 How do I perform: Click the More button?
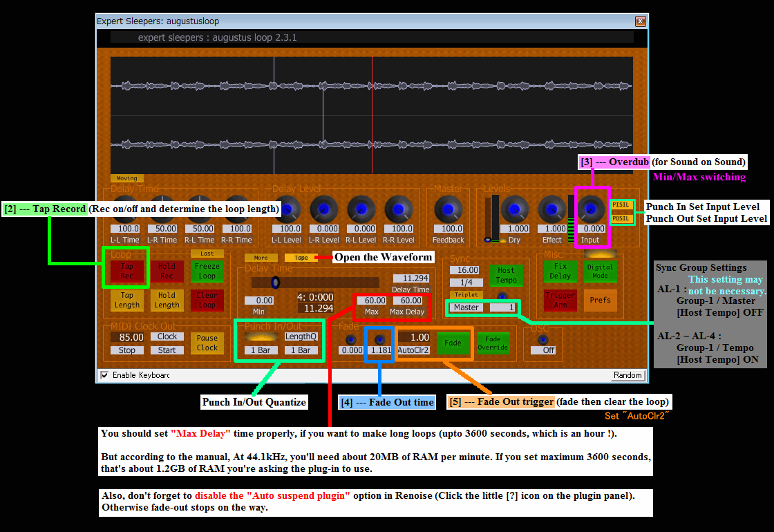coord(261,258)
